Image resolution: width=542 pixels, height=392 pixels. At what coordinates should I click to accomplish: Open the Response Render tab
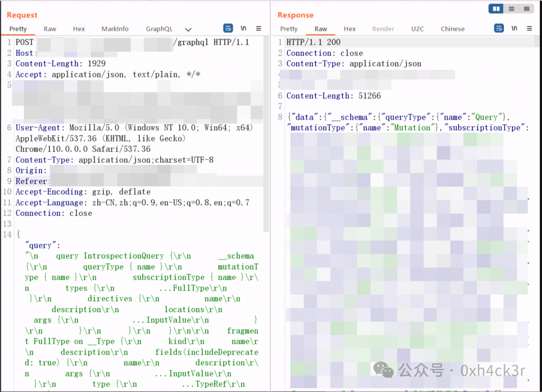(x=383, y=29)
